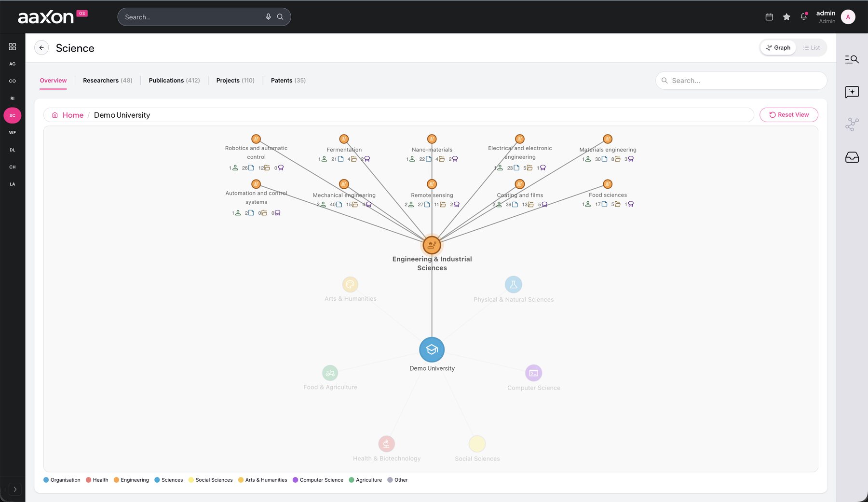Switch to Graph view
This screenshot has height=502, width=868.
coord(778,48)
